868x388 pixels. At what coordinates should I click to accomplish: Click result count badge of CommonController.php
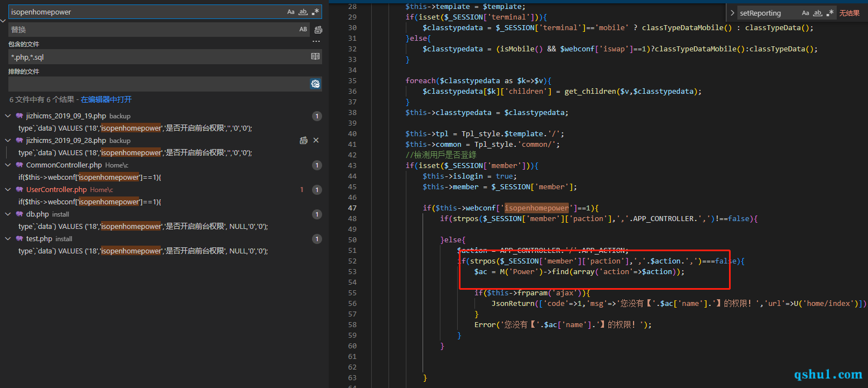[x=316, y=165]
